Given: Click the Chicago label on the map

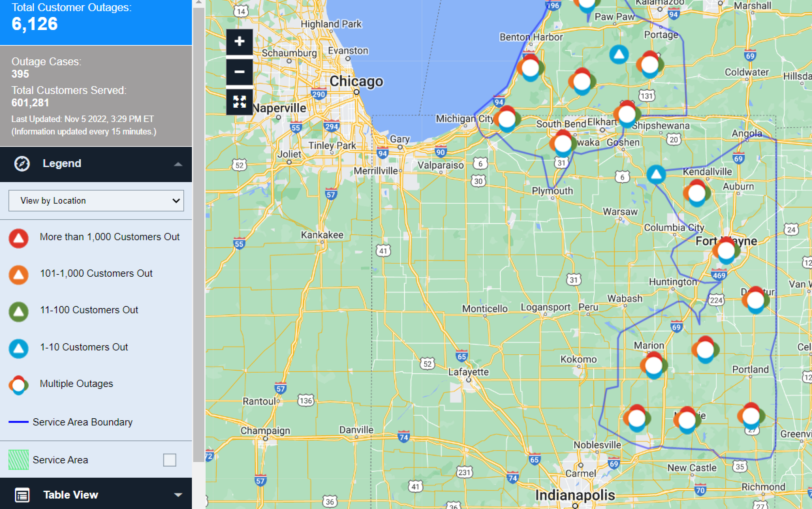Looking at the screenshot, I should tap(356, 82).
